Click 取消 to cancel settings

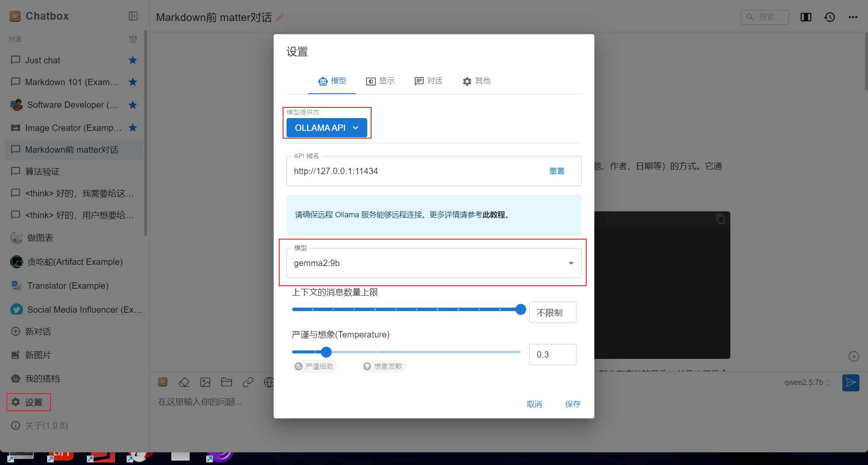(x=534, y=404)
